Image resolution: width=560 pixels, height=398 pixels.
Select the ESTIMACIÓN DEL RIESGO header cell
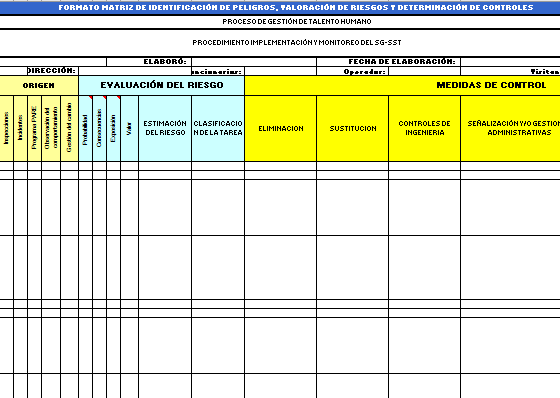click(165, 128)
